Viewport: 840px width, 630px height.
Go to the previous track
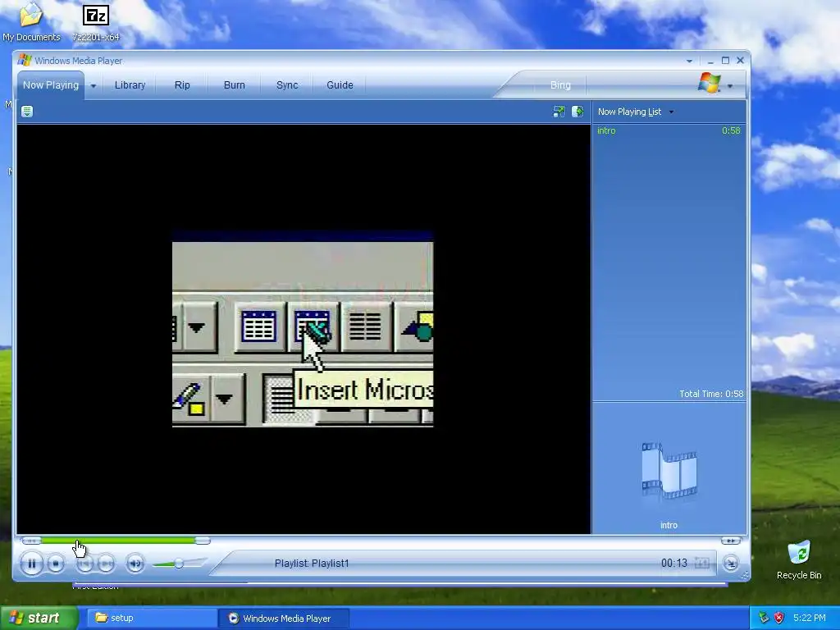[x=84, y=564]
